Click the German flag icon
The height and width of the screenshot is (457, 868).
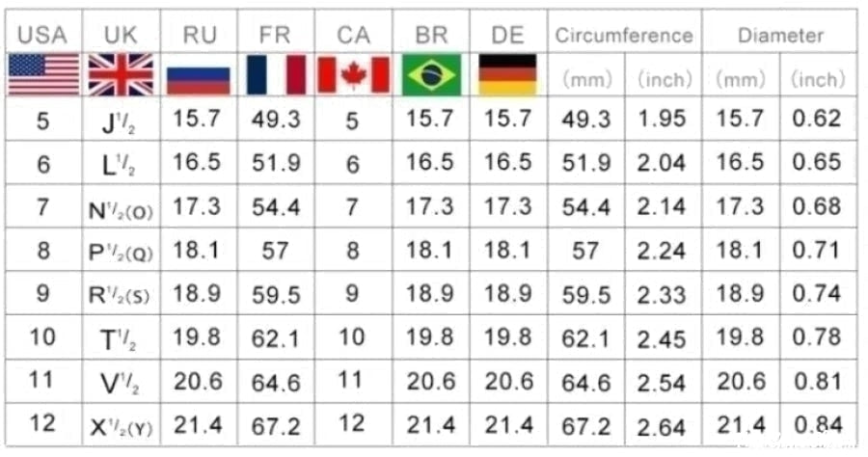pos(507,75)
